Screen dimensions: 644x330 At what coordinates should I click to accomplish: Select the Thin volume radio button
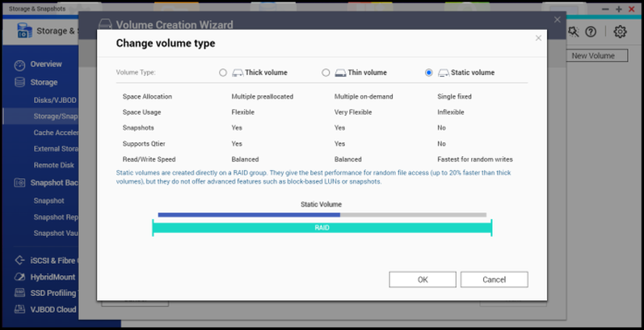tap(326, 73)
